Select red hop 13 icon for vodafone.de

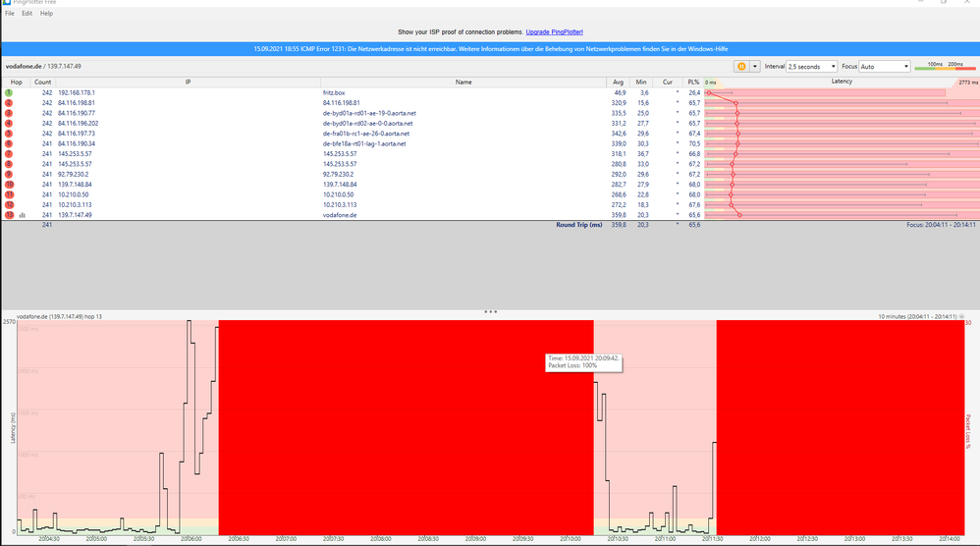(9, 215)
